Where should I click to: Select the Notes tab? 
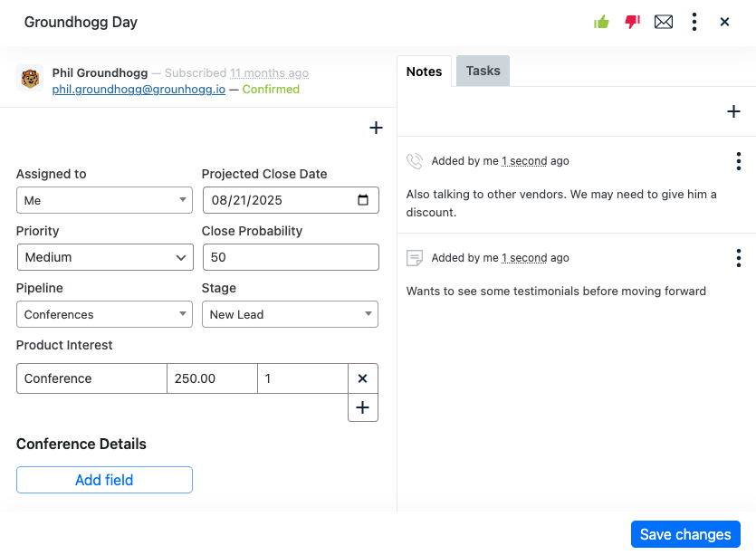click(424, 72)
